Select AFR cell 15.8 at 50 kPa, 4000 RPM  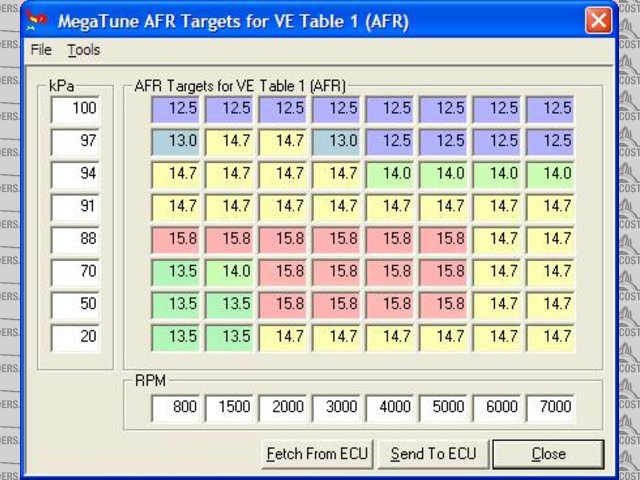pyautogui.click(x=390, y=305)
